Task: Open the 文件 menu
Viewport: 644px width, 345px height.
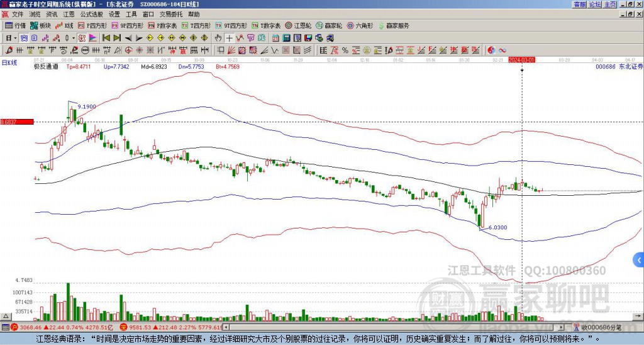Action: 18,14
